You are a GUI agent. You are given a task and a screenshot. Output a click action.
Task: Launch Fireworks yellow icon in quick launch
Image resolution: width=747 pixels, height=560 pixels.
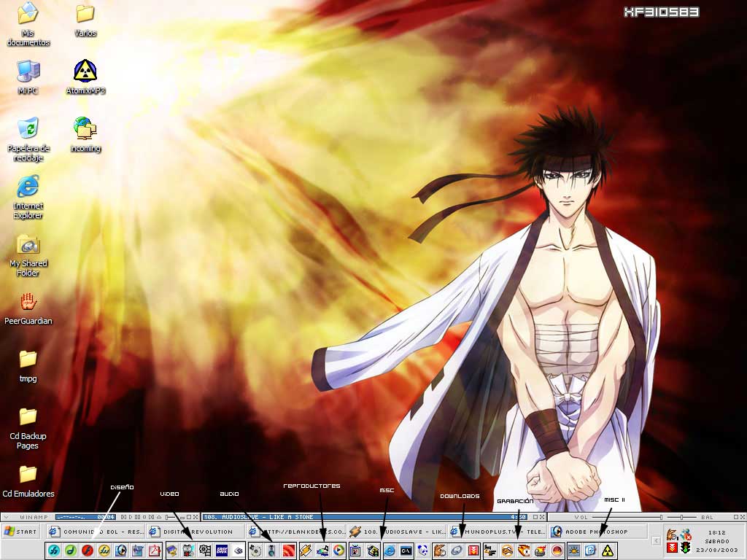click(x=104, y=551)
